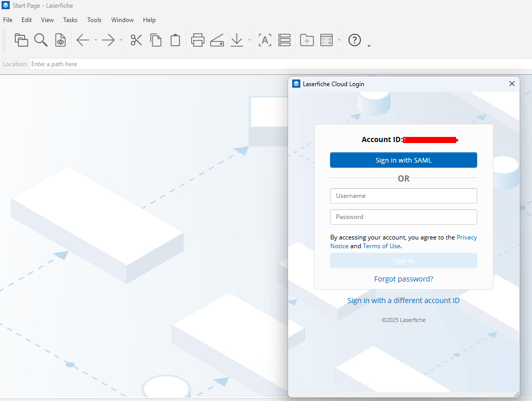532x401 pixels.
Task: Expand the forward arrow history dropdown
Action: (121, 40)
